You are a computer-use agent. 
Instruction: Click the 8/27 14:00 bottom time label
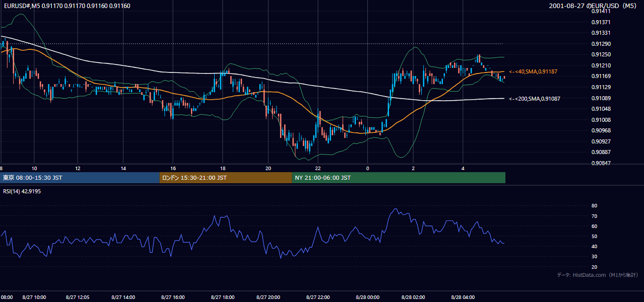click(x=124, y=297)
